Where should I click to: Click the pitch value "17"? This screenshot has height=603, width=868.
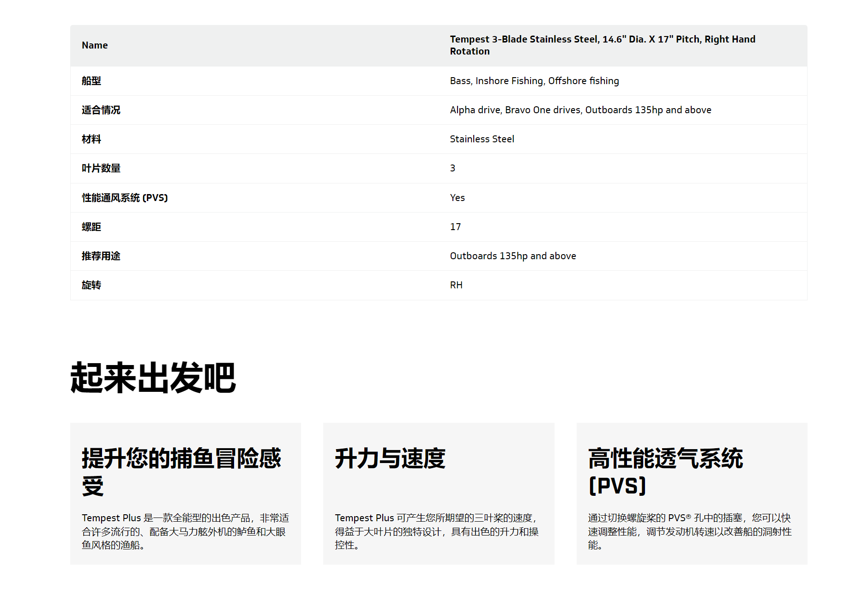[x=455, y=227]
